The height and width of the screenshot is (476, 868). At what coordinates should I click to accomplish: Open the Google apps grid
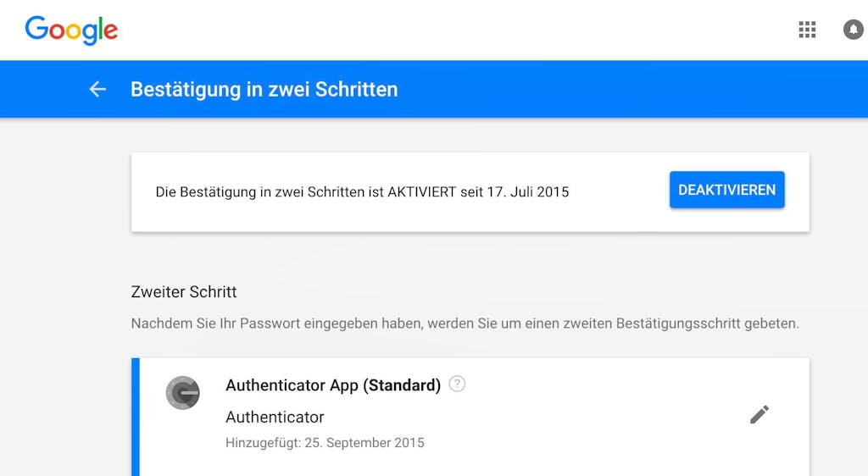807,30
